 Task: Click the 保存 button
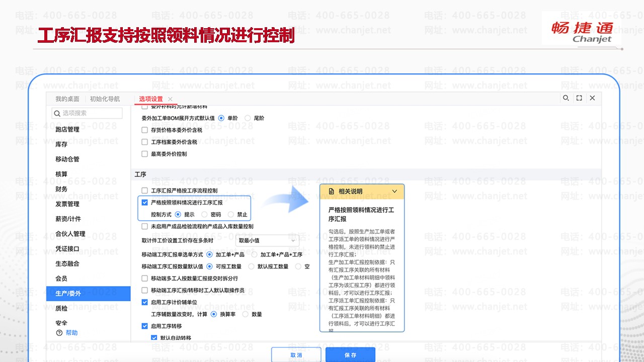[x=350, y=355]
